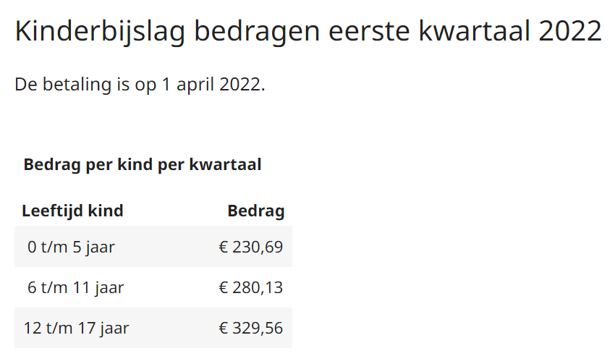Click the amount "280,13"

point(258,288)
